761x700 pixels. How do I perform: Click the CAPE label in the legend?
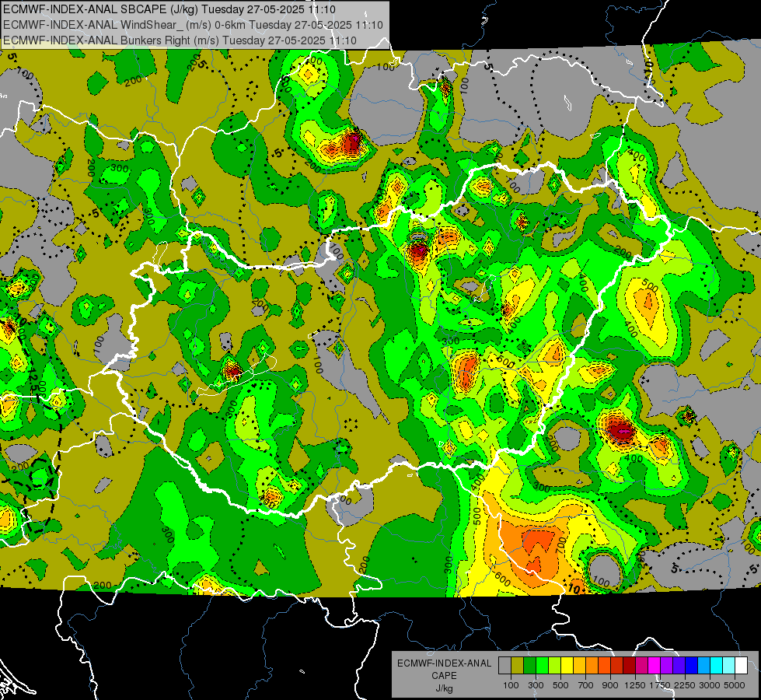[444, 676]
